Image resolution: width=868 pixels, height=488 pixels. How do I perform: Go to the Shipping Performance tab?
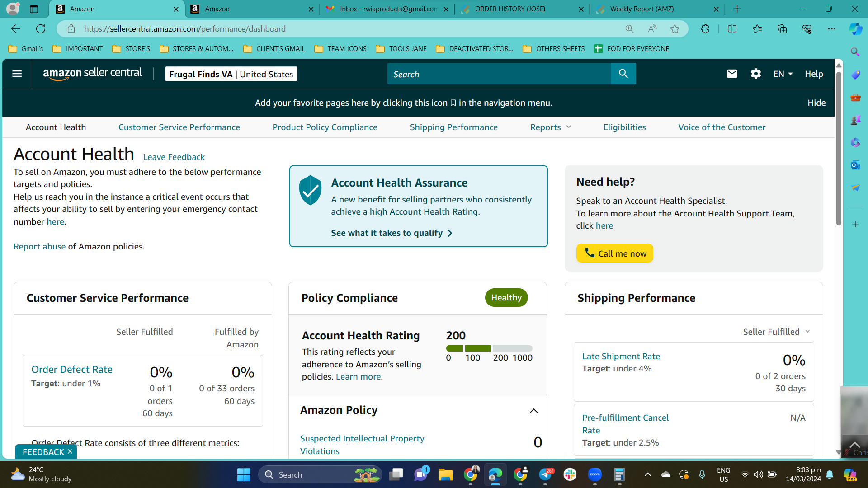(453, 127)
